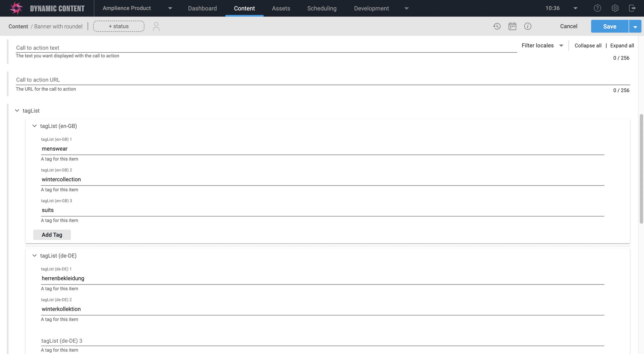Switch to the Assets tab
644x354 pixels.
[281, 8]
